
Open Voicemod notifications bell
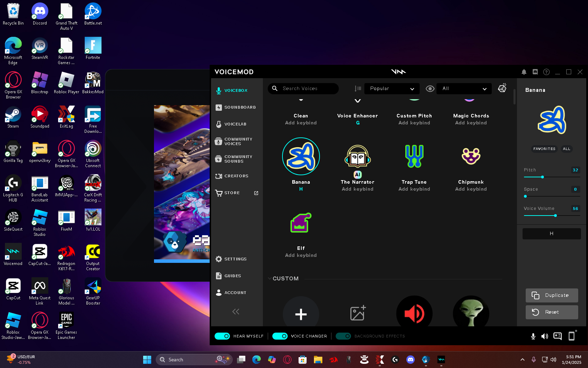click(x=524, y=72)
